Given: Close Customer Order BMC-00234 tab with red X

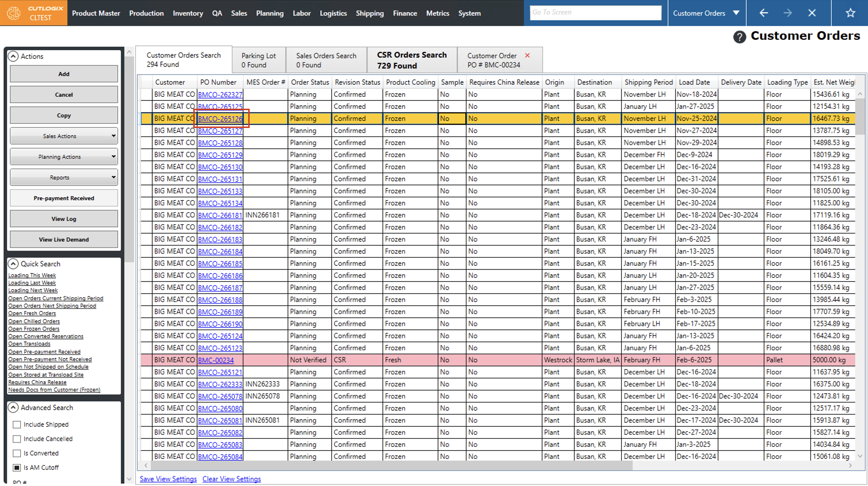Looking at the screenshot, I should [527, 55].
